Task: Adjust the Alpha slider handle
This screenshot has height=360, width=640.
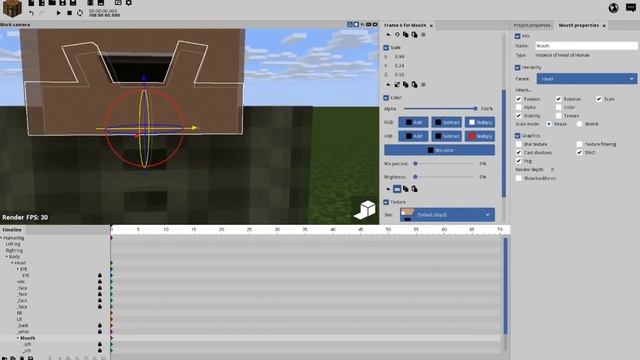Action: [476, 109]
